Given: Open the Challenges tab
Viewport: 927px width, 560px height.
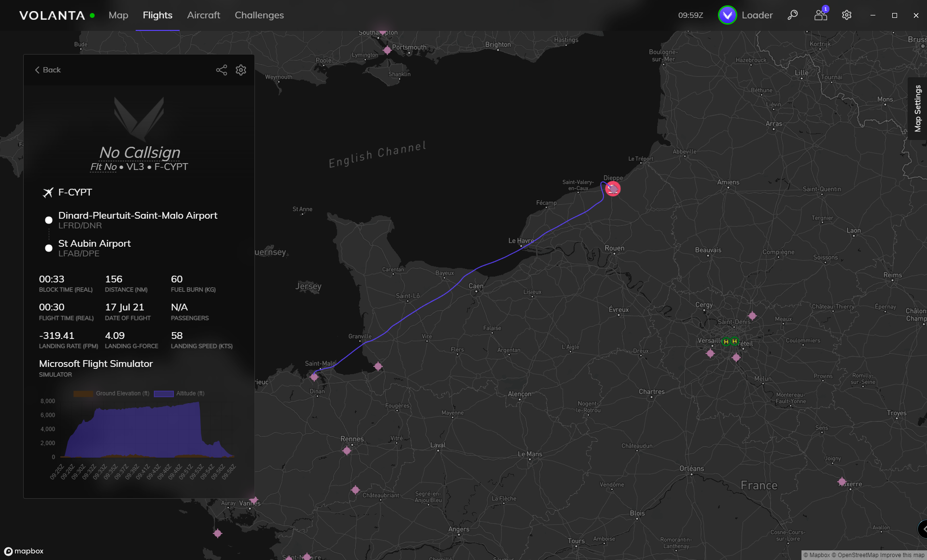Looking at the screenshot, I should coord(259,15).
